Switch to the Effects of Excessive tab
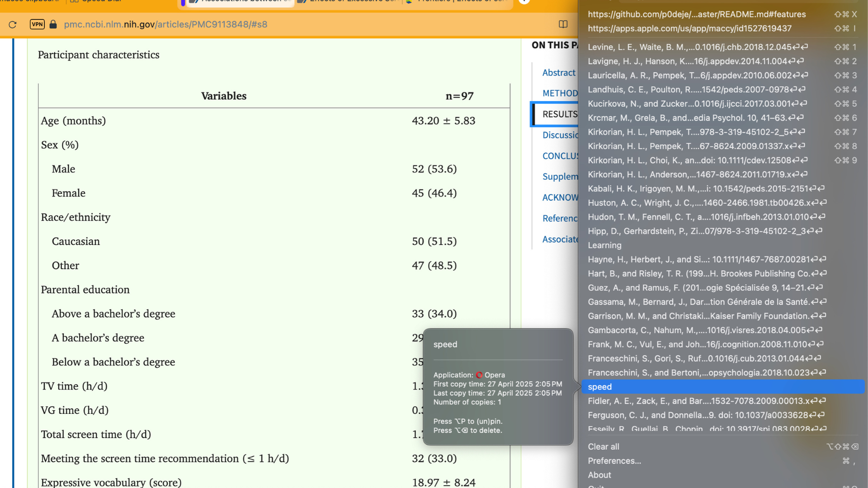 pos(348,2)
